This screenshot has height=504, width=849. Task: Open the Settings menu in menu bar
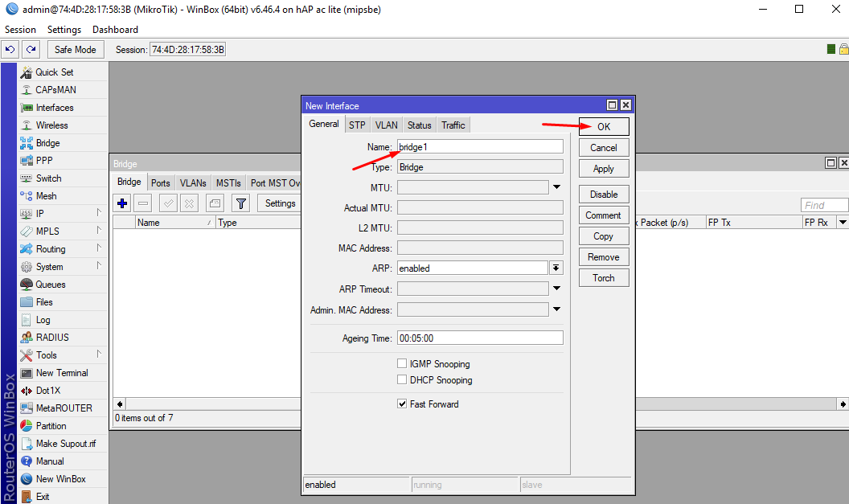(64, 29)
